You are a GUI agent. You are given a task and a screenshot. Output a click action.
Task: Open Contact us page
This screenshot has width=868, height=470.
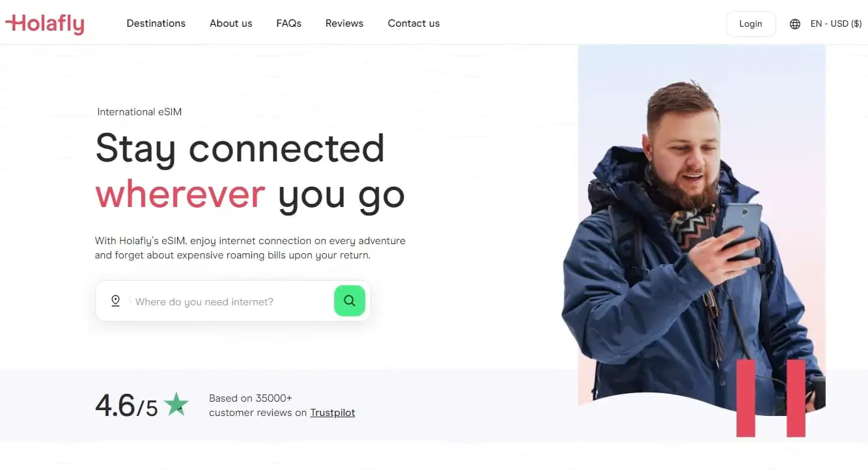[x=413, y=23]
